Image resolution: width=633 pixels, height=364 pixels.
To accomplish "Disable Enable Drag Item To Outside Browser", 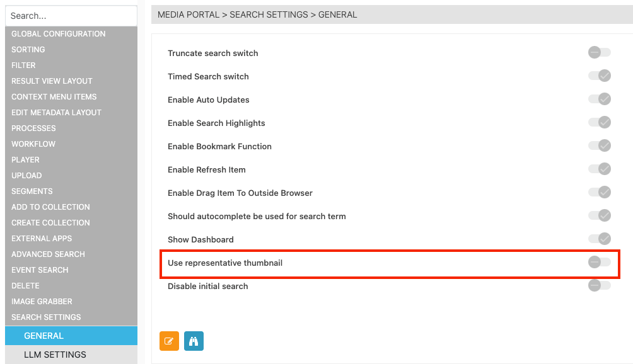I will [598, 192].
